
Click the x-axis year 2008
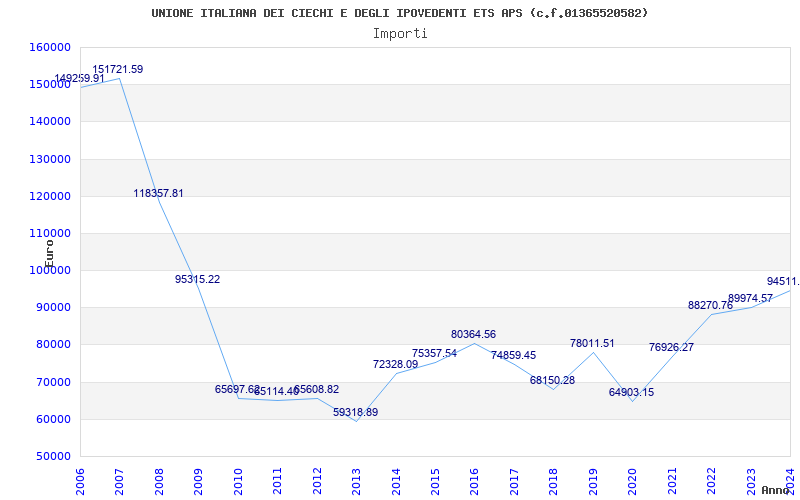[159, 481]
